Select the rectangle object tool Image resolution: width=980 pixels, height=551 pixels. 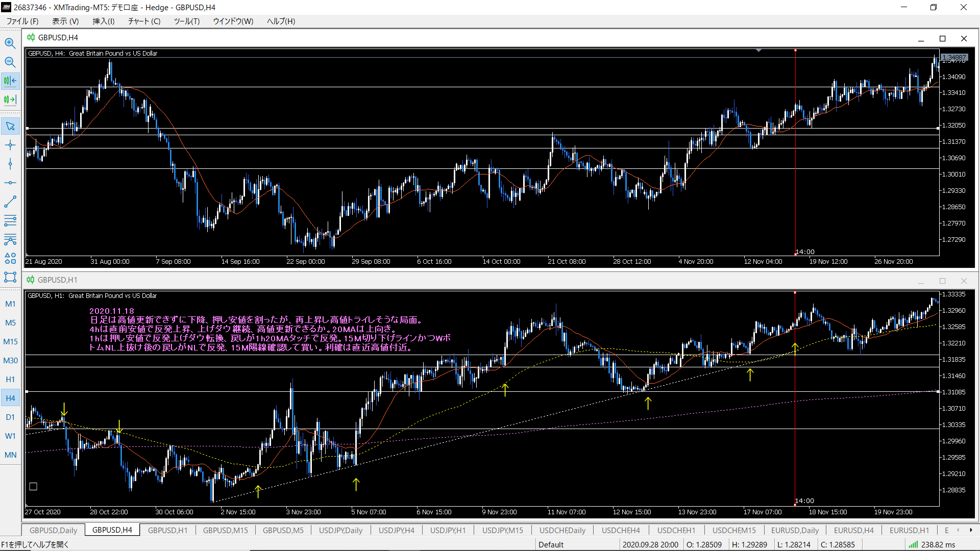[x=10, y=277]
